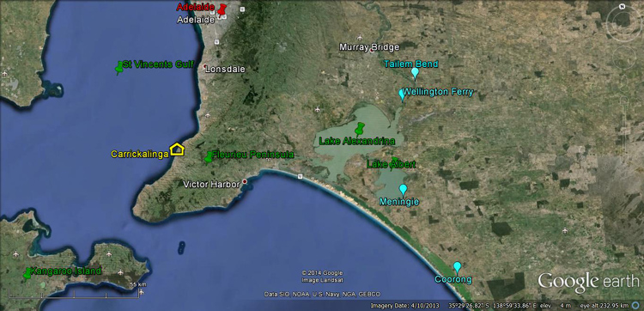Select the Kangaroo Island green pushpin
644x311 pixels.
(x=27, y=273)
